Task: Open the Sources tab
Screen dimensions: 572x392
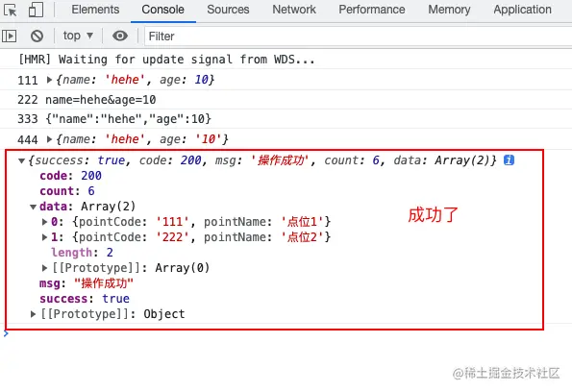Action: (x=228, y=10)
